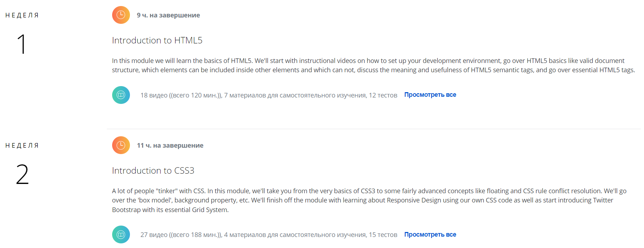644x248 pixels.
Task: Click the orange clock icon for week 2
Action: point(121,145)
